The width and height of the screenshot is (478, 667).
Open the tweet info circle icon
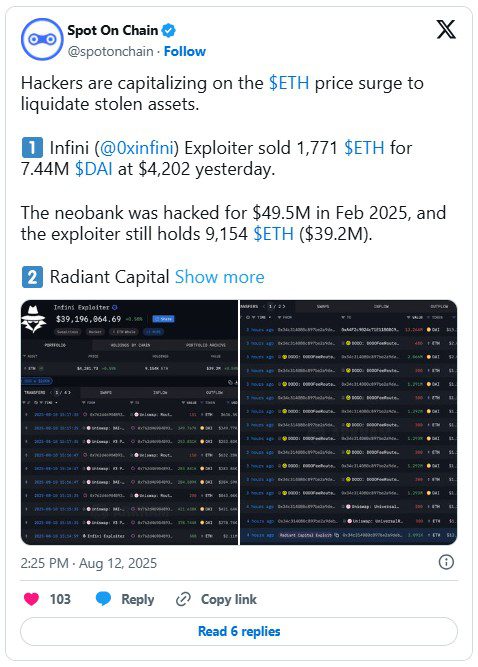point(446,562)
